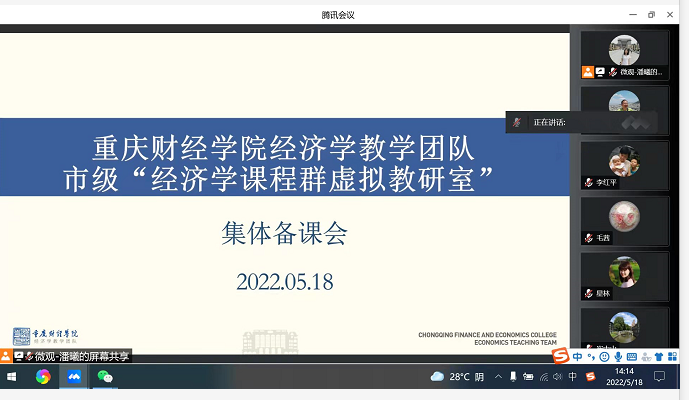Select 微观-潘曦 presenter video thumbnail
The height and width of the screenshot is (400, 689).
click(624, 55)
